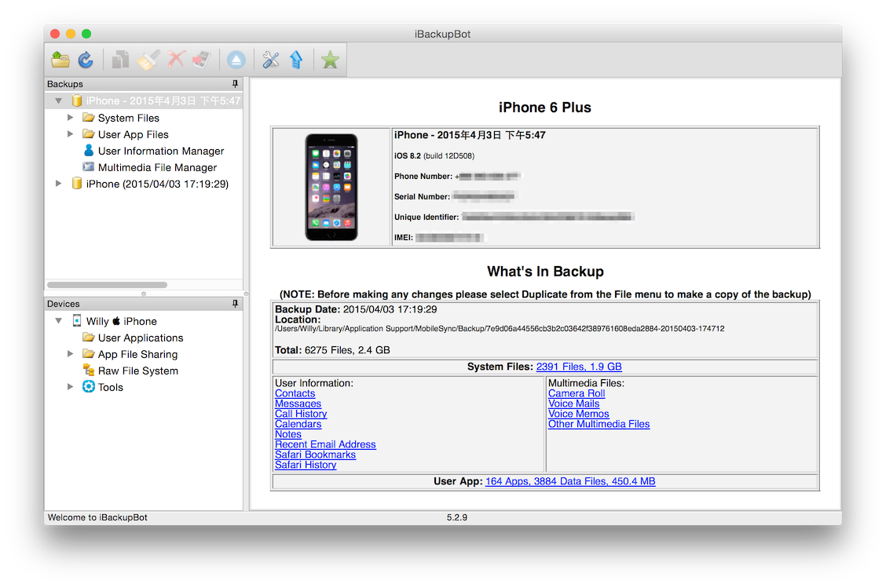Image resolution: width=886 pixels, height=588 pixels.
Task: Click the Total: 6275 Files, 2.4 GB text
Action: (332, 350)
